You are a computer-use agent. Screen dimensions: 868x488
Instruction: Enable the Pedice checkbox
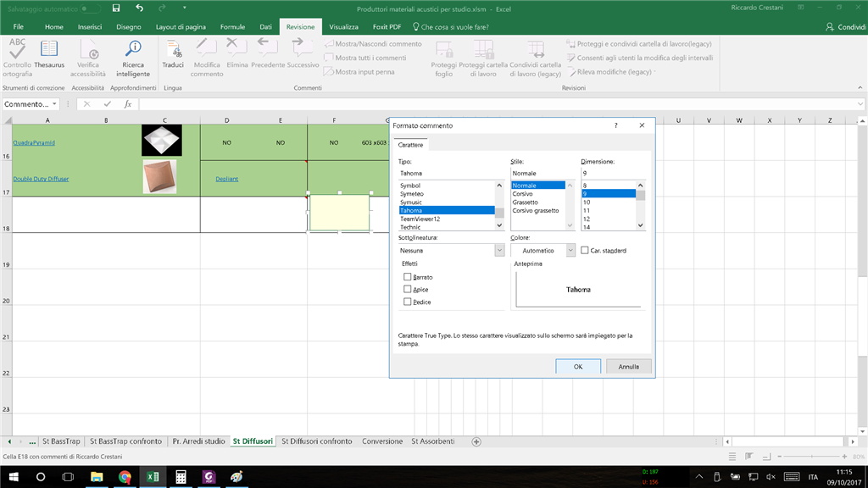coord(408,302)
